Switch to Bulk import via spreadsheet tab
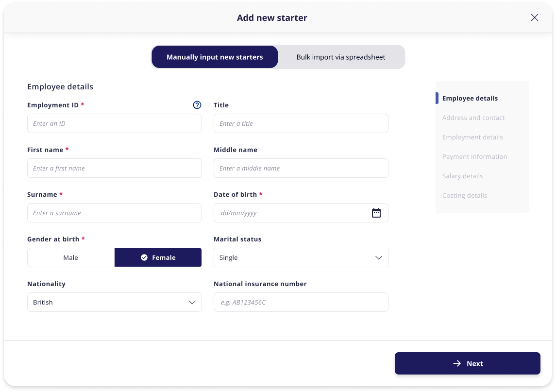The height and width of the screenshot is (392, 556). pyautogui.click(x=341, y=57)
